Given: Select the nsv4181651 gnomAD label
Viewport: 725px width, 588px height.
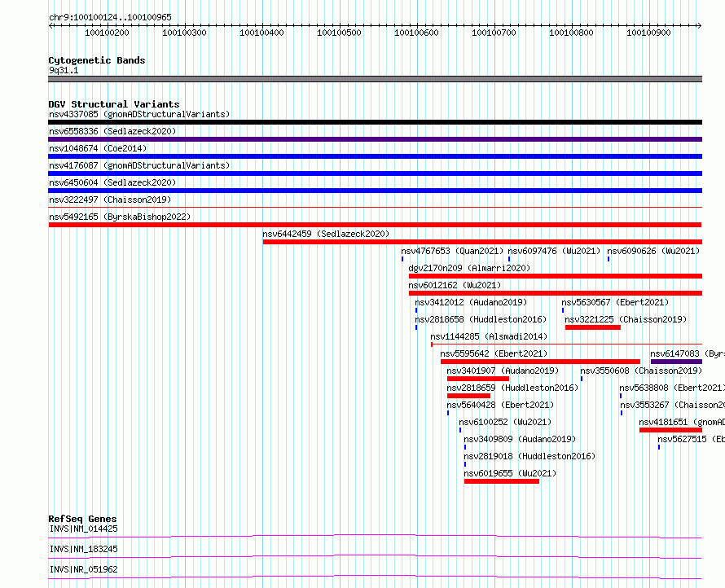Looking at the screenshot, I should [x=682, y=422].
